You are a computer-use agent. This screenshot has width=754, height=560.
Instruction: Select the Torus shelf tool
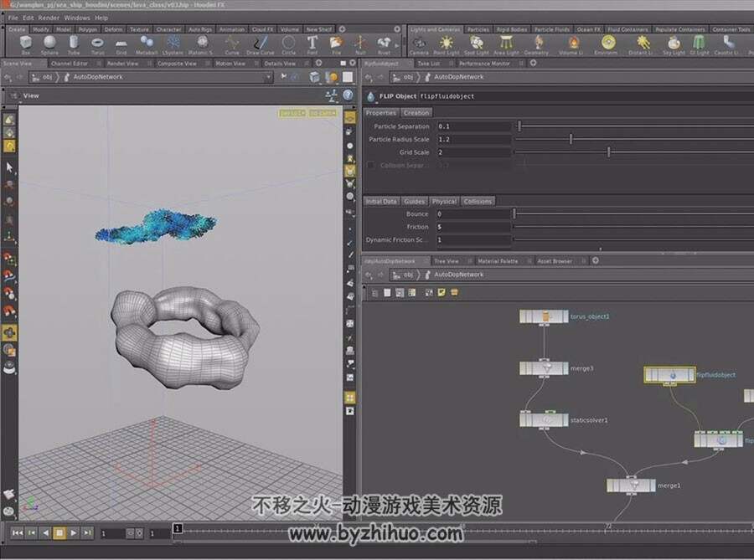tap(98, 45)
